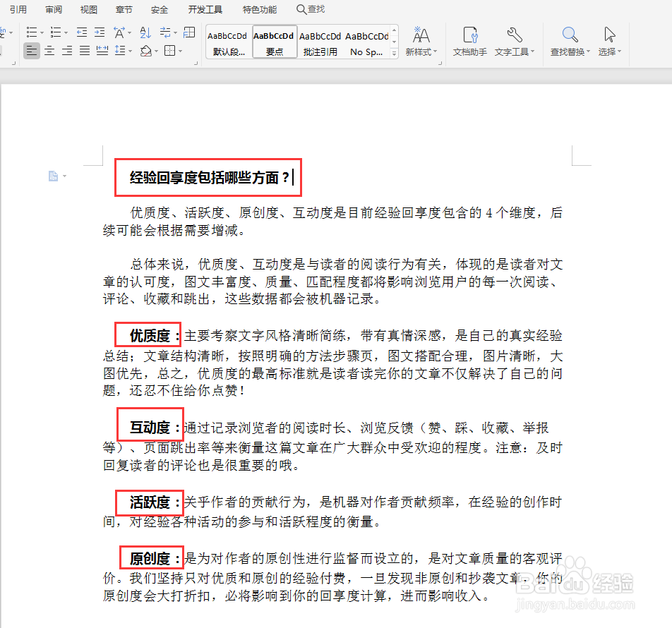Apply numbered list formatting
Image resolution: width=672 pixels, height=628 pixels.
click(56, 32)
